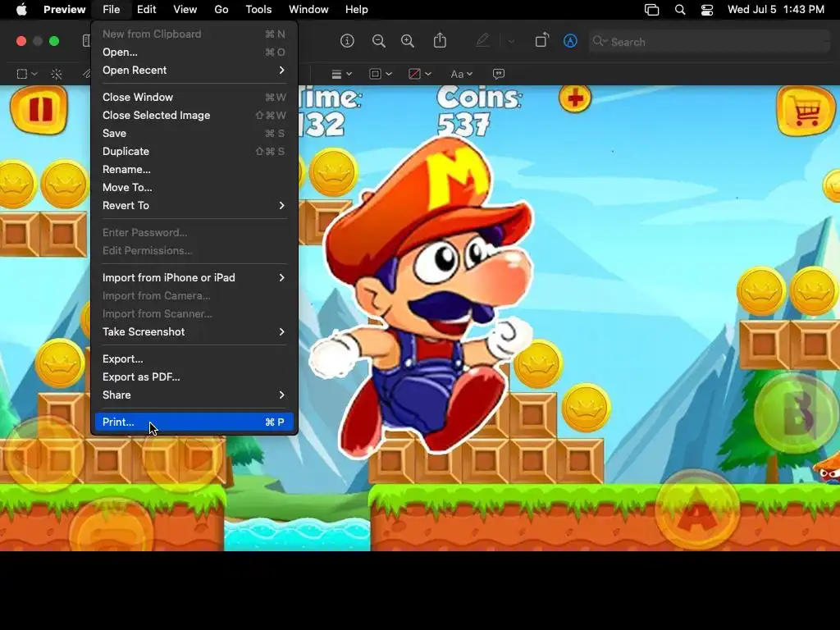Screen dimensions: 840x630
Task: Open the highlight options dropdown arrow
Action: (511, 41)
